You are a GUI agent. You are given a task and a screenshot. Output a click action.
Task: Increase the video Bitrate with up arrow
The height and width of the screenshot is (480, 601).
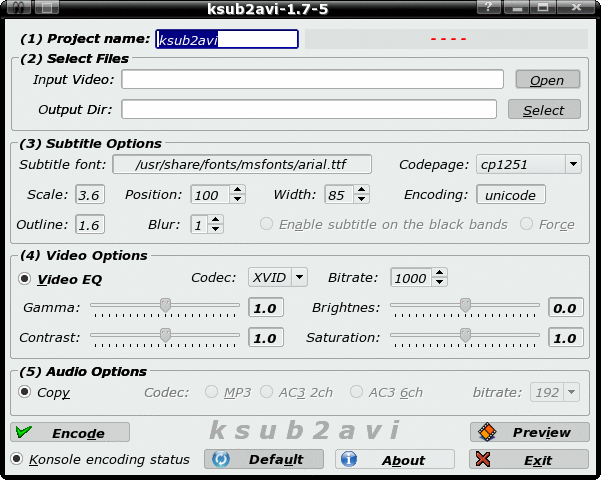tap(440, 273)
